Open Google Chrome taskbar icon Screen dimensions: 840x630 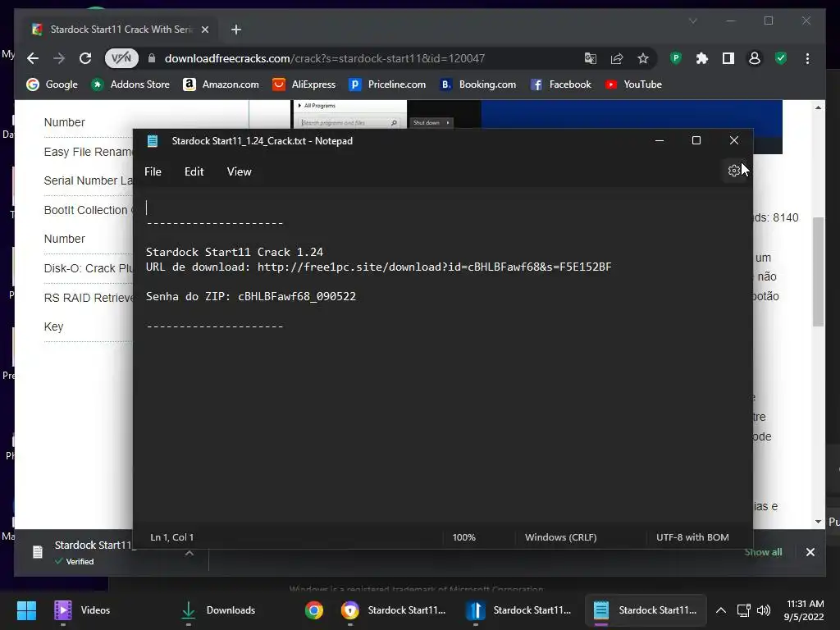coord(314,610)
